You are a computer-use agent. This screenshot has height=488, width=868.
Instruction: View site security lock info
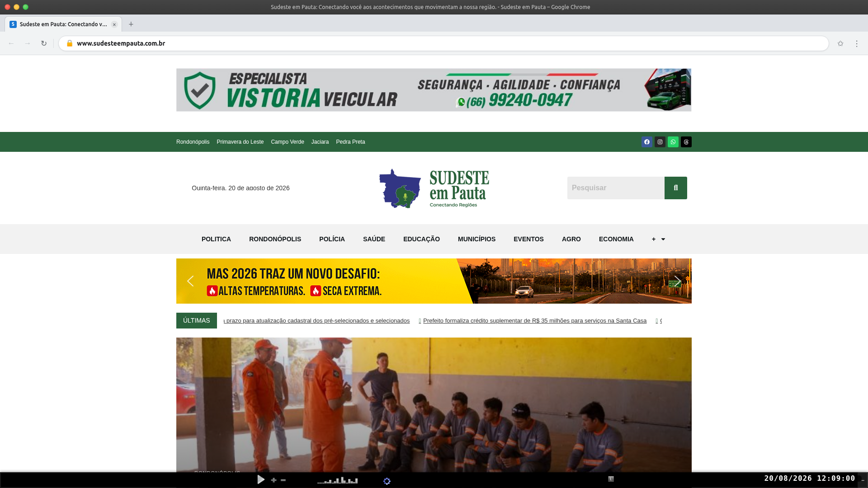click(x=70, y=43)
